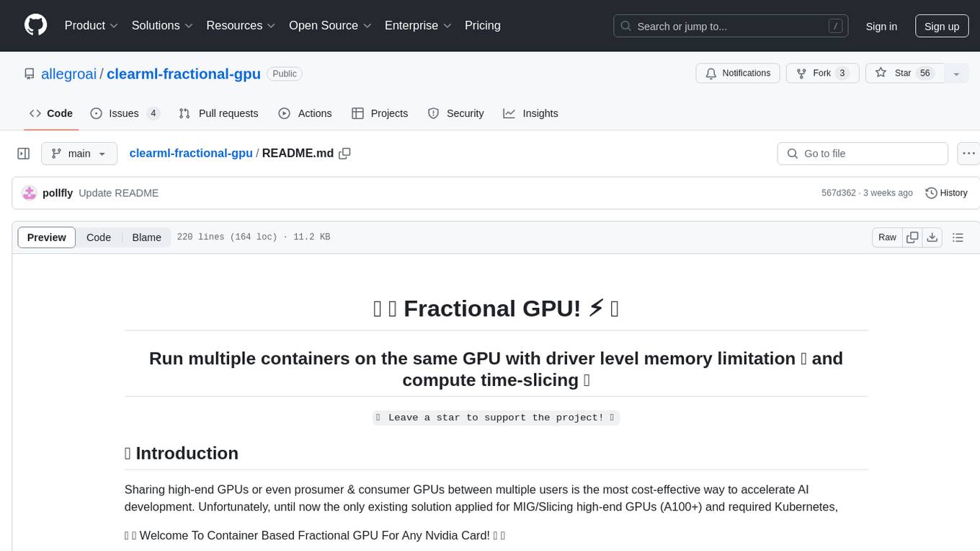Image resolution: width=980 pixels, height=551 pixels.
Task: Switch to the Actions tab
Action: pyautogui.click(x=305, y=113)
